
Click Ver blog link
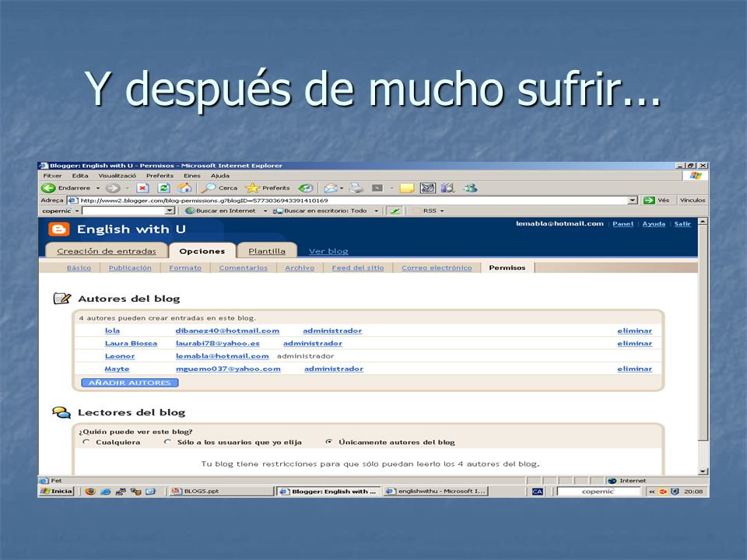coord(328,251)
